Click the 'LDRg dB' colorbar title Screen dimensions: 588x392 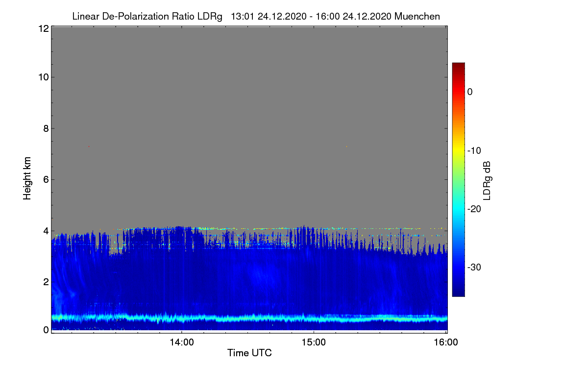click(488, 180)
